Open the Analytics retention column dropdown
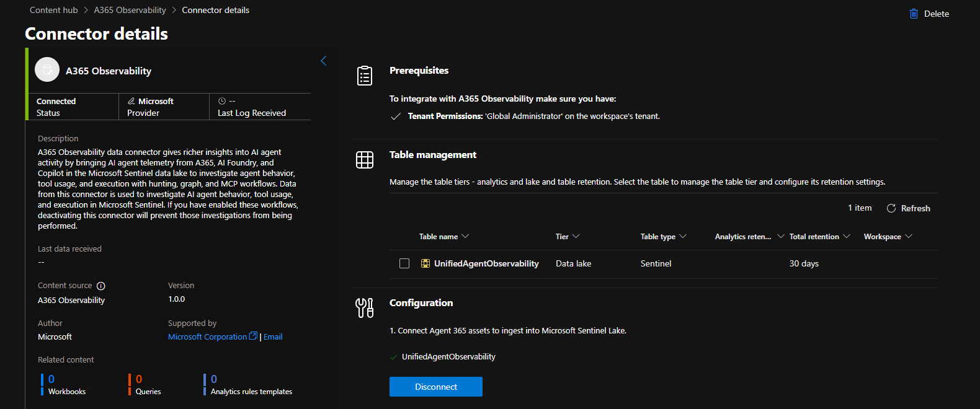Image resolution: width=980 pixels, height=409 pixels. pyautogui.click(x=781, y=236)
